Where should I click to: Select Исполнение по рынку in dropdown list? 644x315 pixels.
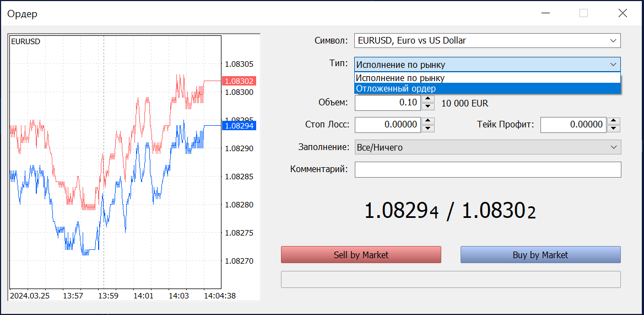click(488, 78)
